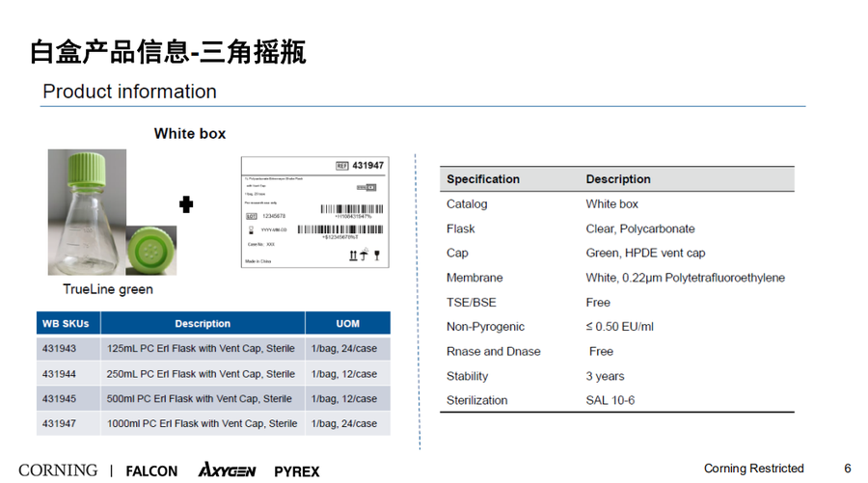Screen dimensions: 868x483
Task: Select 'Green, HPDE vent cap' value
Action: click(645, 253)
